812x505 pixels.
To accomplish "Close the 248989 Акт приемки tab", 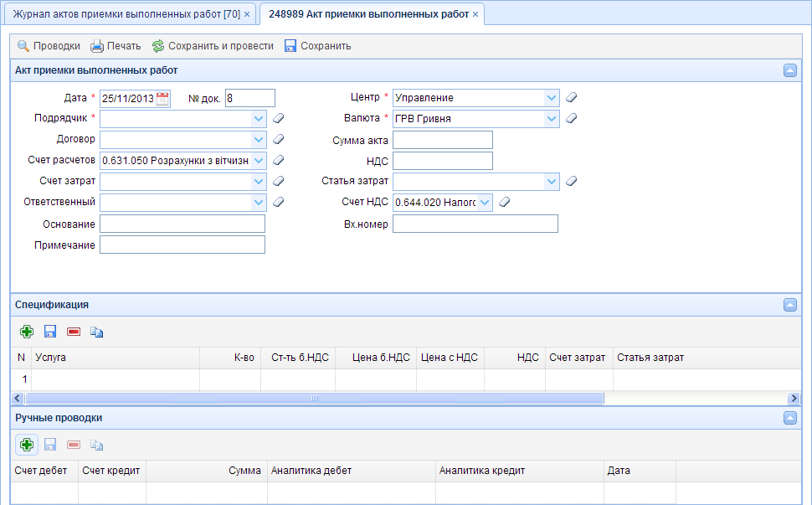I will point(475,14).
